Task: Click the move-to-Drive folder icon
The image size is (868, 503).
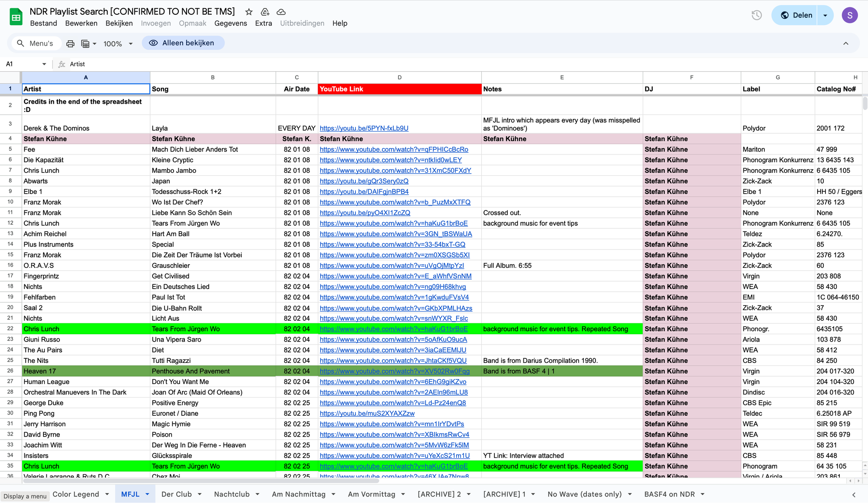Action: [x=265, y=12]
